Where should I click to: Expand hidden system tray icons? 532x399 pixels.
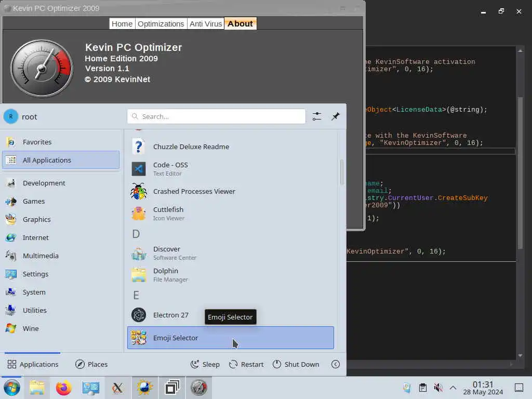(x=453, y=388)
